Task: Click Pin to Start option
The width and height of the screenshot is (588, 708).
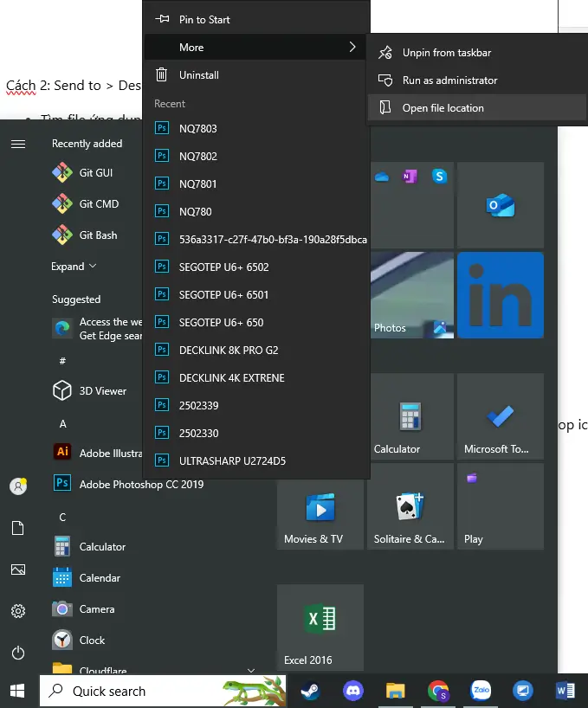Action: click(x=204, y=20)
